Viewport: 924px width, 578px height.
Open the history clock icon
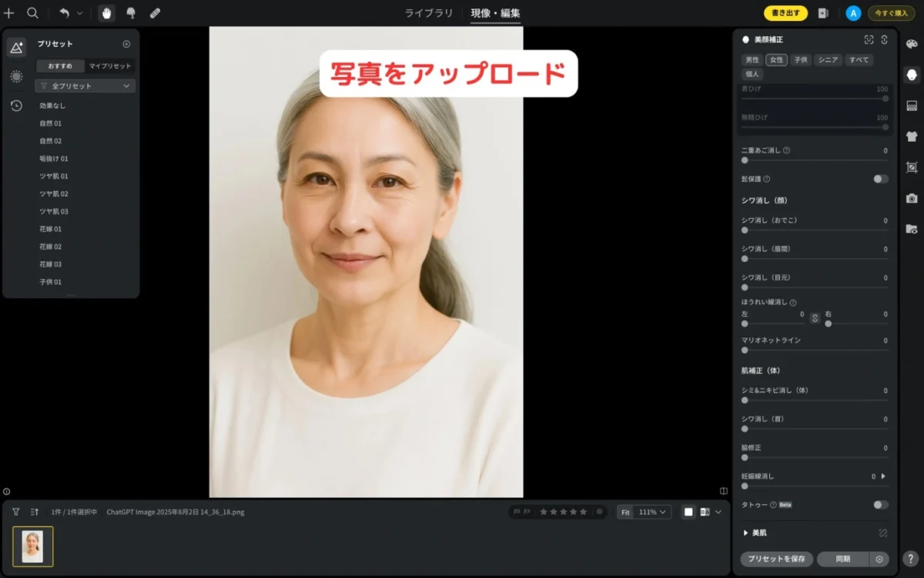[x=16, y=106]
